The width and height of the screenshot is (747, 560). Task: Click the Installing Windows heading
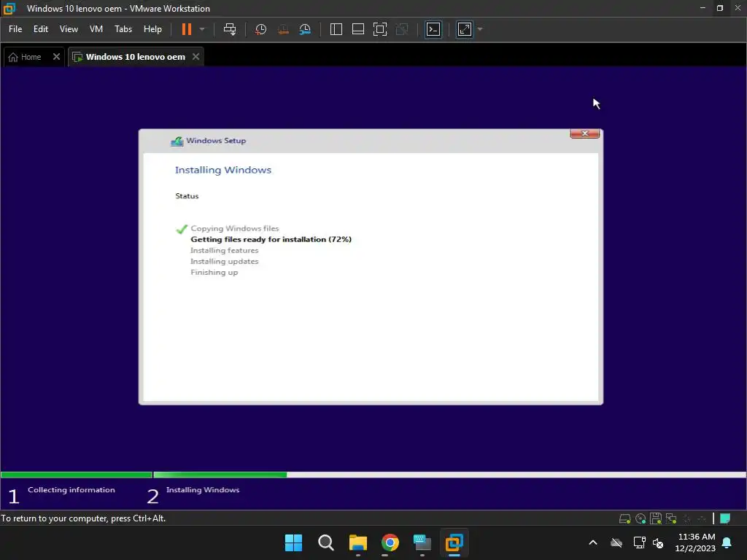(x=223, y=170)
